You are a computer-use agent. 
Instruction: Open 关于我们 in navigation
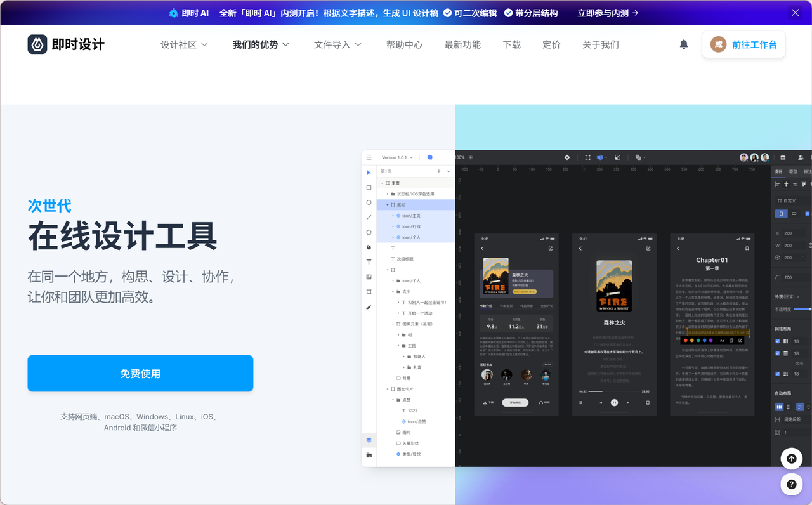[601, 44]
